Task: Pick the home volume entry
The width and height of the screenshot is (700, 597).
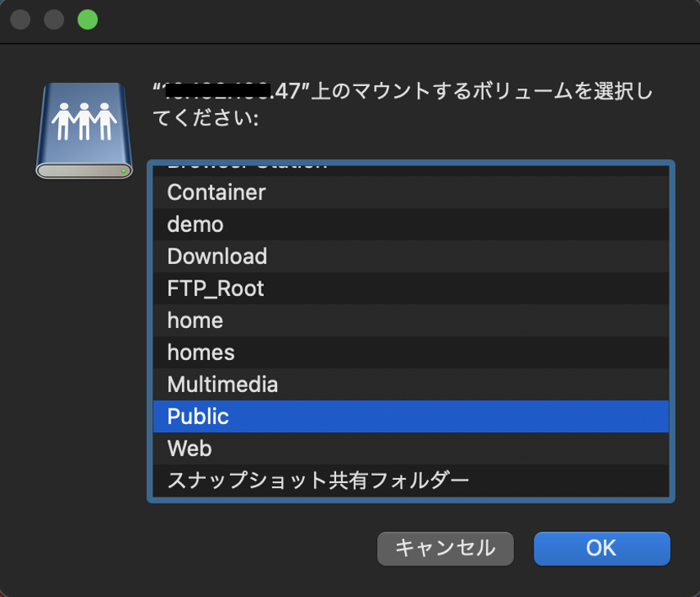Action: [x=195, y=321]
